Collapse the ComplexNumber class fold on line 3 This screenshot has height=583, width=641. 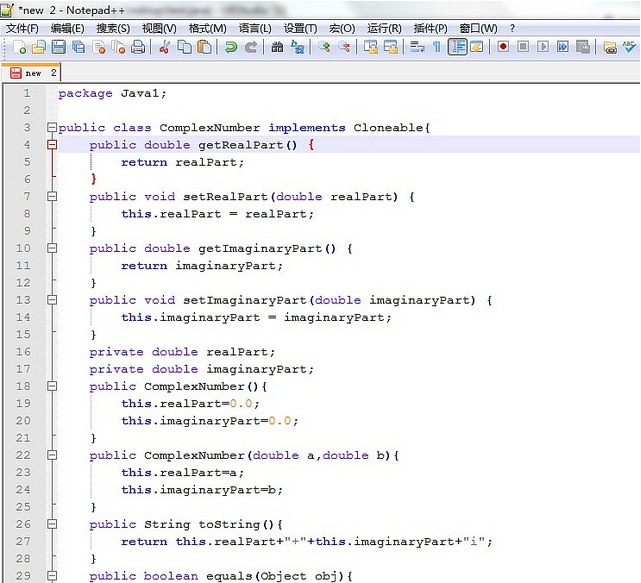click(x=52, y=128)
